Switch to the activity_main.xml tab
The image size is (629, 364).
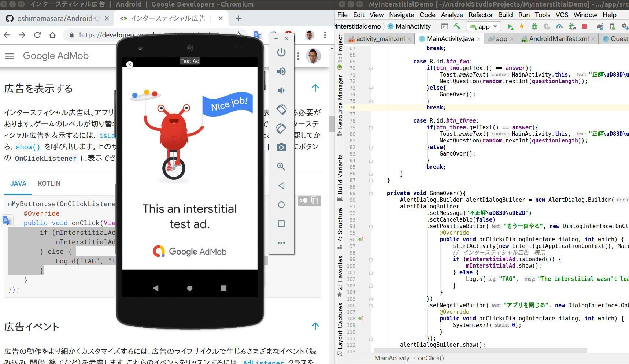pyautogui.click(x=380, y=39)
